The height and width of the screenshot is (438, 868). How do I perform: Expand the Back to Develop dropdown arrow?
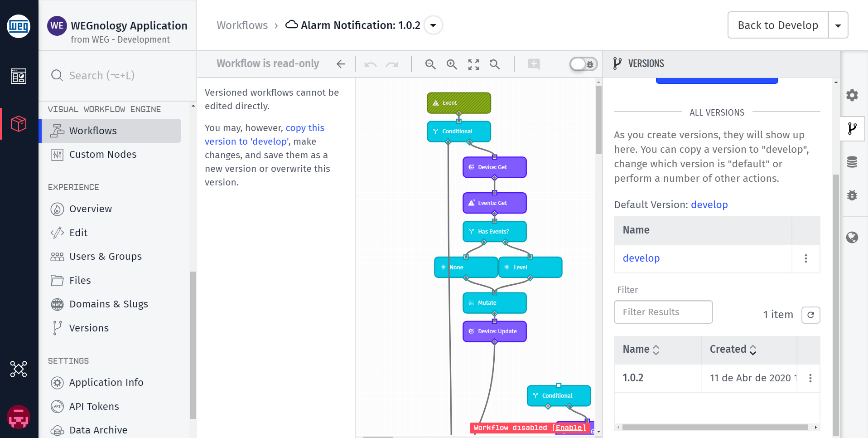point(838,25)
